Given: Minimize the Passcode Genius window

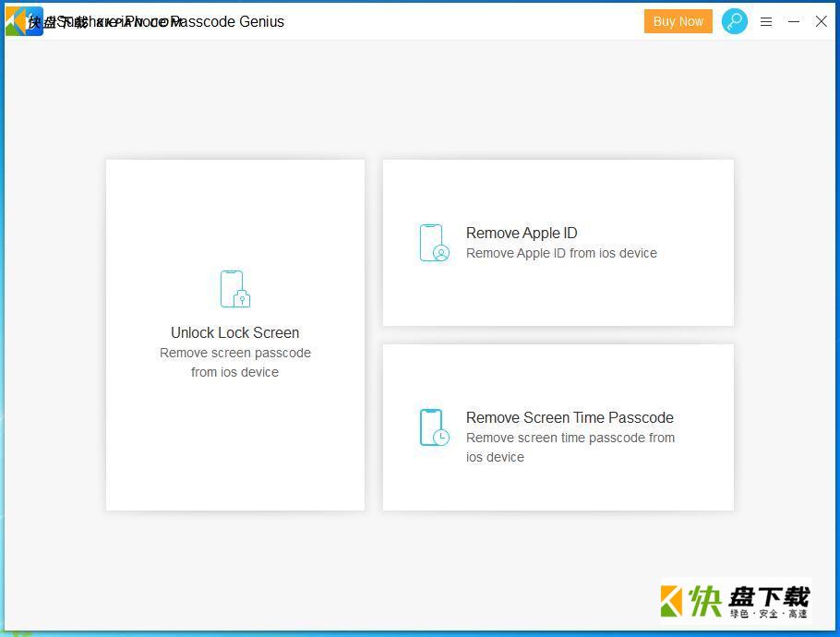Looking at the screenshot, I should point(794,22).
